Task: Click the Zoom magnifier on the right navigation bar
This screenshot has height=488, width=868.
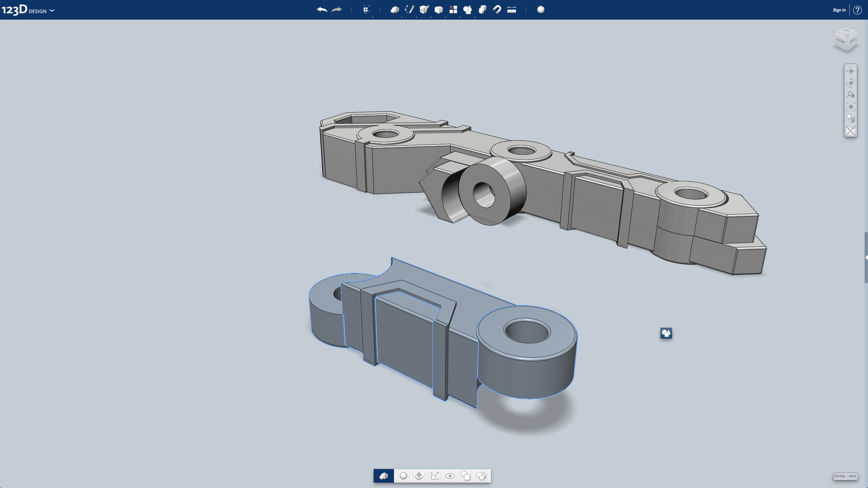Action: 851,94
